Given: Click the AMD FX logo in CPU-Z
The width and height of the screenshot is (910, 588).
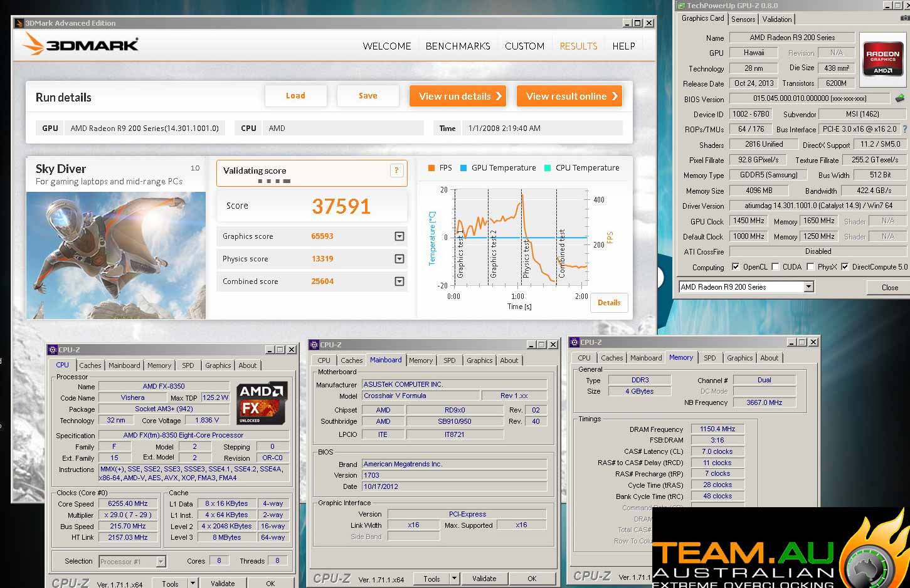Looking at the screenshot, I should [262, 403].
